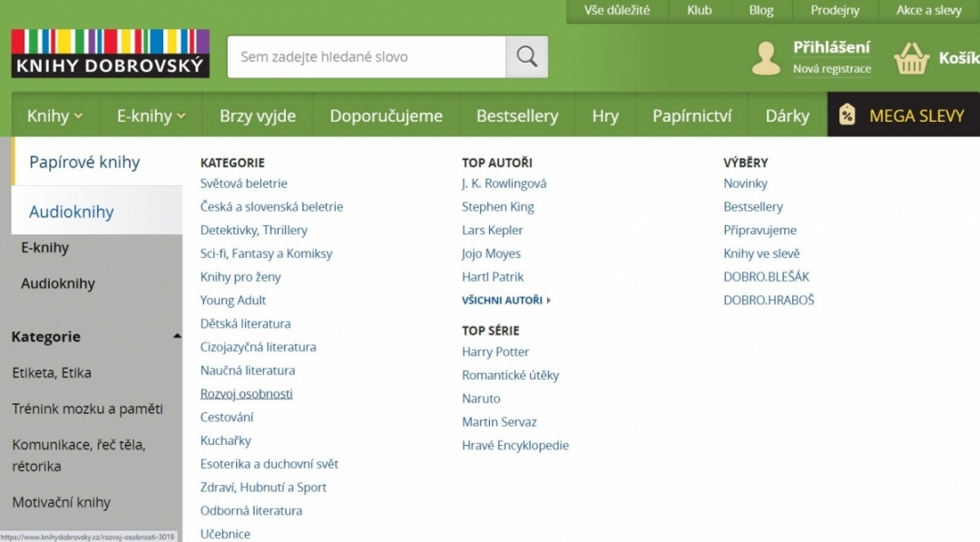980x542 pixels.
Task: Open the shopping basket icon
Action: click(911, 59)
